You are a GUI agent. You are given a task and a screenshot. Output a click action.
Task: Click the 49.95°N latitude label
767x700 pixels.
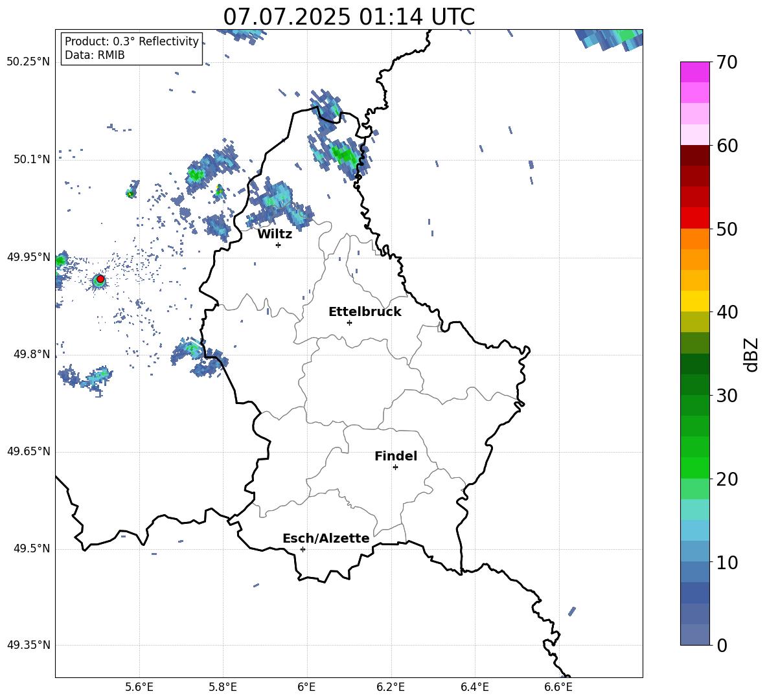pos(29,257)
